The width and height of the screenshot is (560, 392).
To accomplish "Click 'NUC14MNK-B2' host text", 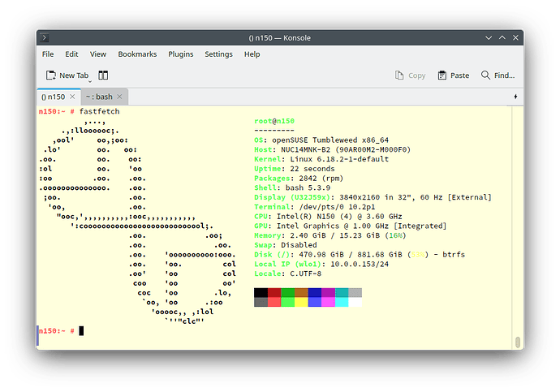I will point(306,149).
